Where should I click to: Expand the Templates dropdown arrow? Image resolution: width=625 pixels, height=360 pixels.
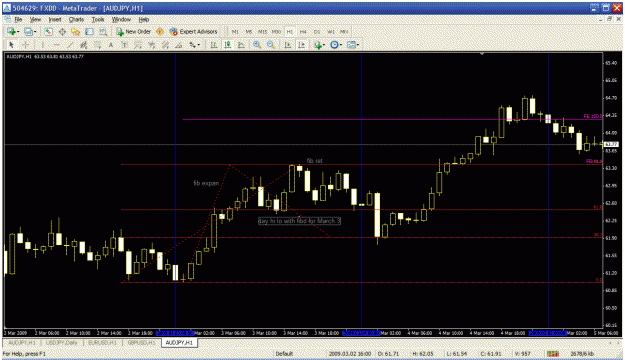358,45
